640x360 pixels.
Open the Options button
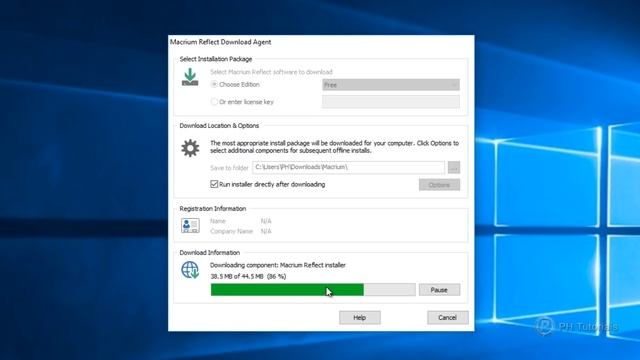point(439,184)
